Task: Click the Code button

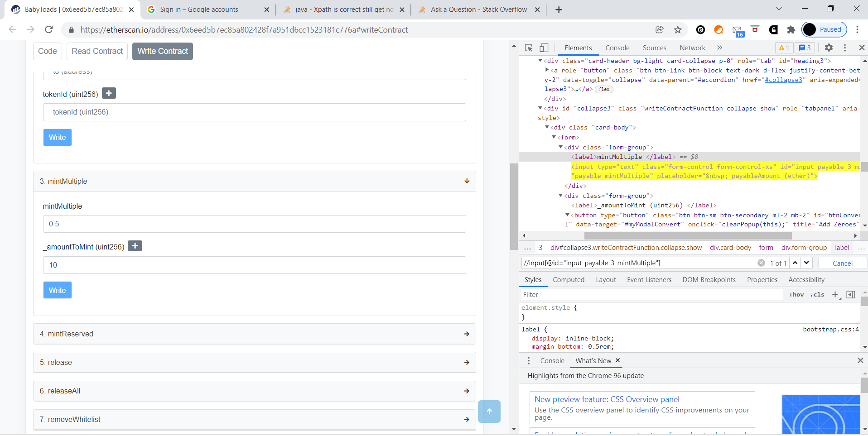Action: click(x=48, y=51)
